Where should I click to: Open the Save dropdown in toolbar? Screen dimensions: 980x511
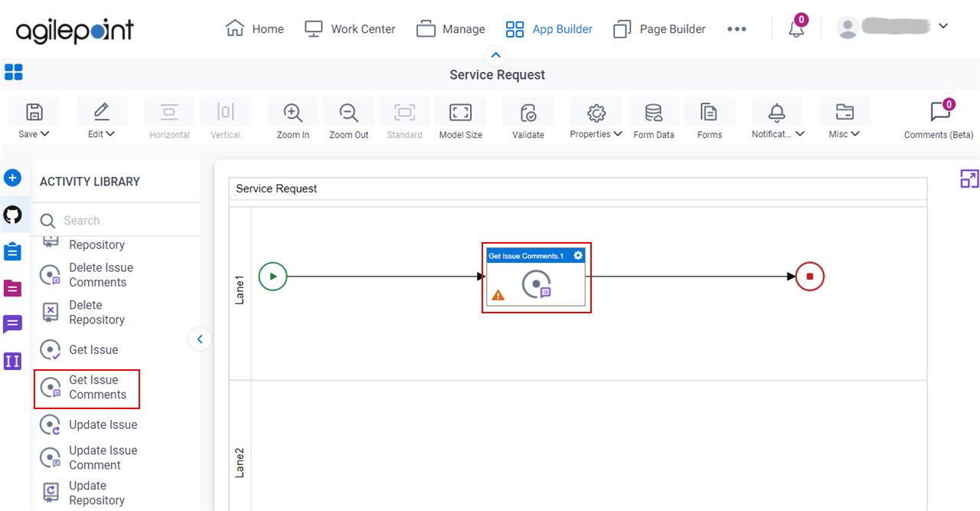pos(34,120)
